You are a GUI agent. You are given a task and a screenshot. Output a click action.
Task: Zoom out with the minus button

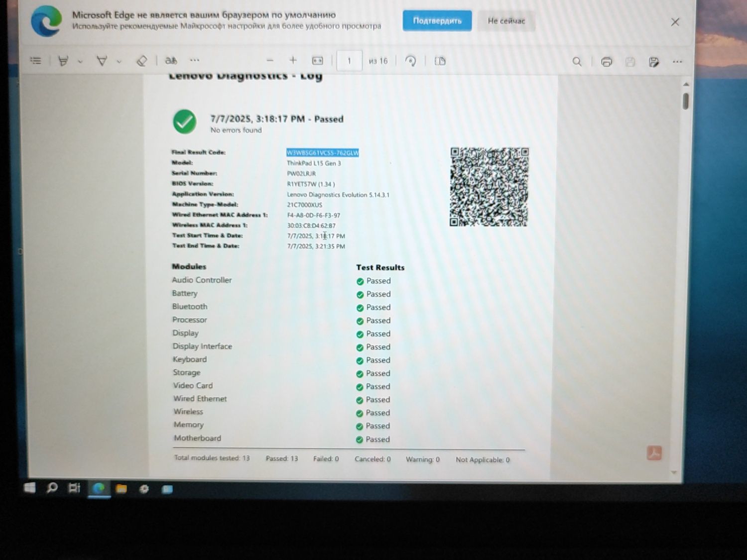point(270,60)
